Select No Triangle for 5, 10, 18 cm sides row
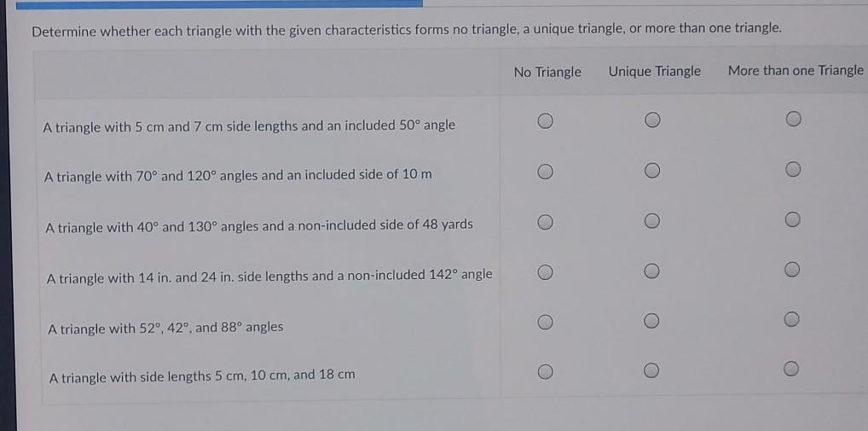868x431 pixels. [547, 371]
